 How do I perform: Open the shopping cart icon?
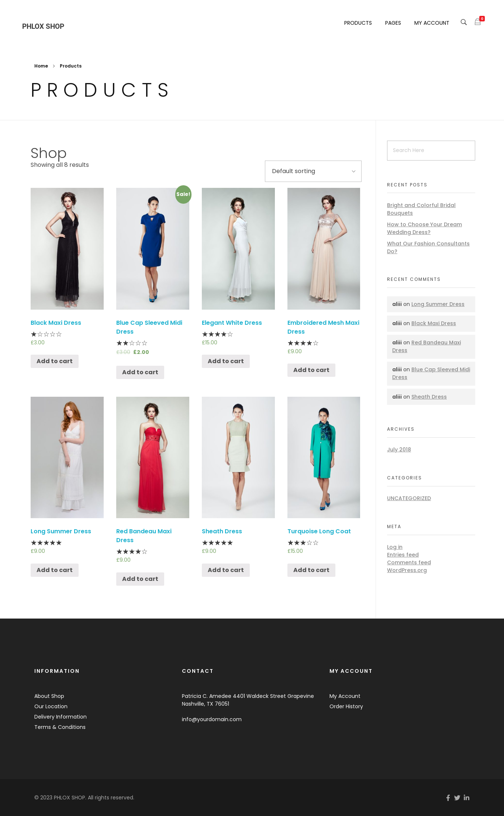(x=478, y=22)
